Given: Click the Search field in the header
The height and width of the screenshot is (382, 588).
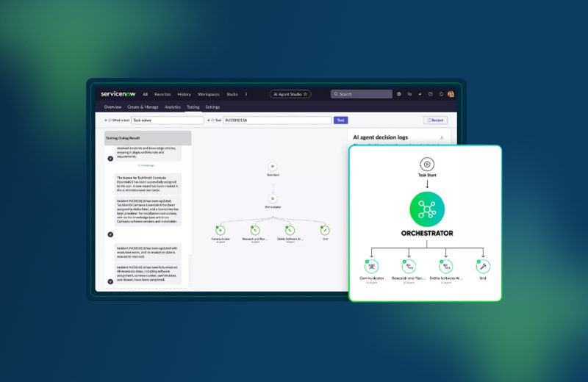Looking at the screenshot, I should [x=362, y=94].
